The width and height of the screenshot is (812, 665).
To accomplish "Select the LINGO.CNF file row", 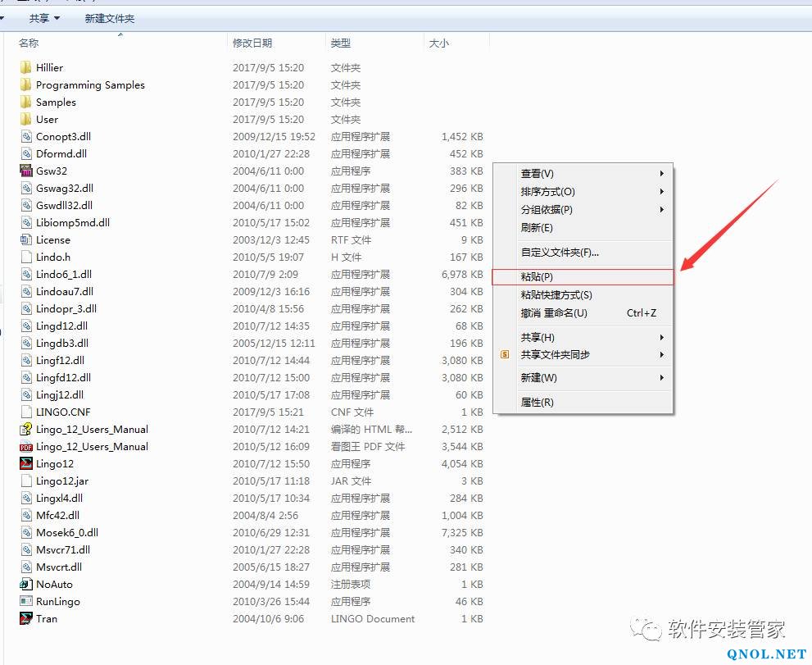I will pyautogui.click(x=63, y=412).
